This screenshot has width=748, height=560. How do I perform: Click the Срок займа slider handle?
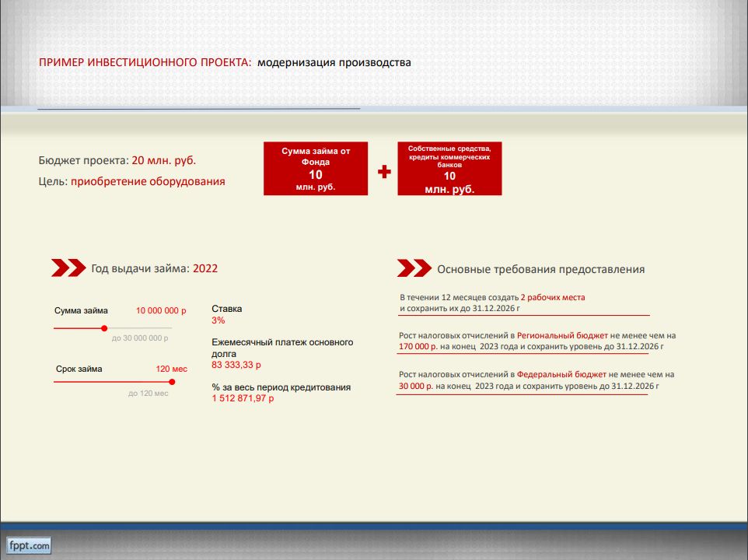tap(172, 382)
